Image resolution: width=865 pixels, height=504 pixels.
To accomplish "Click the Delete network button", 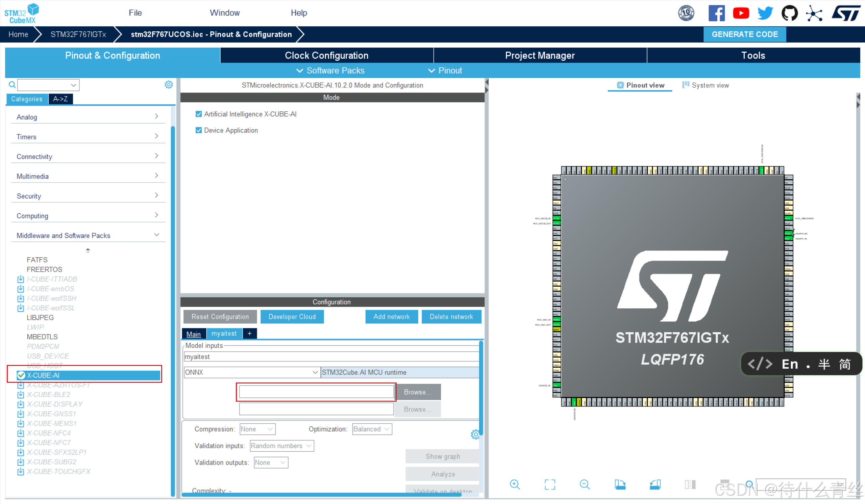I will 451,317.
